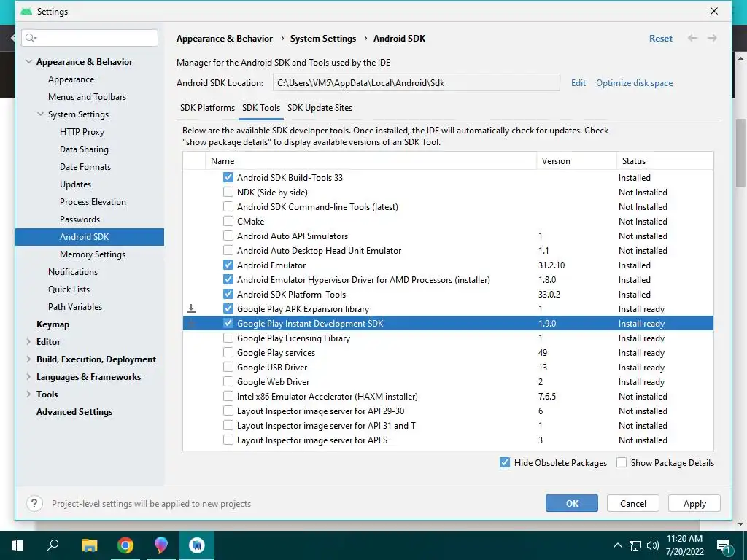Image resolution: width=747 pixels, height=560 pixels.
Task: Show hidden system tray icons
Action: click(617, 545)
